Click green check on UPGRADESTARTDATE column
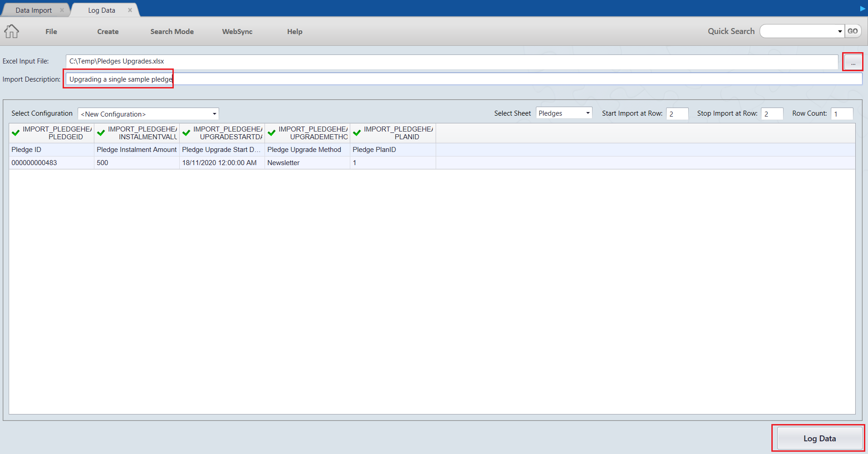The height and width of the screenshot is (454, 868). pyautogui.click(x=186, y=133)
